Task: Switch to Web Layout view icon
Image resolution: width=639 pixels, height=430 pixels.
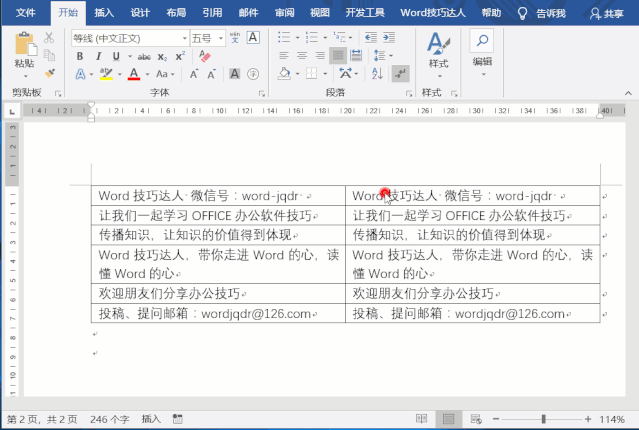Action: tap(476, 419)
